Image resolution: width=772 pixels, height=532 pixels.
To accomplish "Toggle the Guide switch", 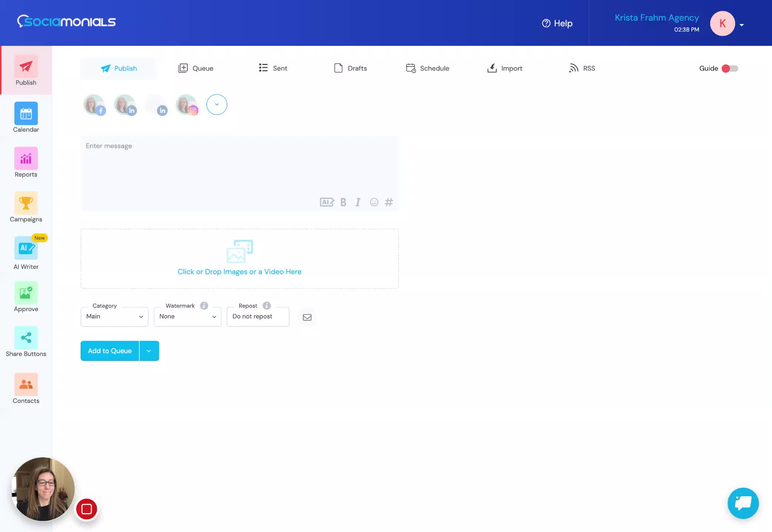I will coord(729,68).
